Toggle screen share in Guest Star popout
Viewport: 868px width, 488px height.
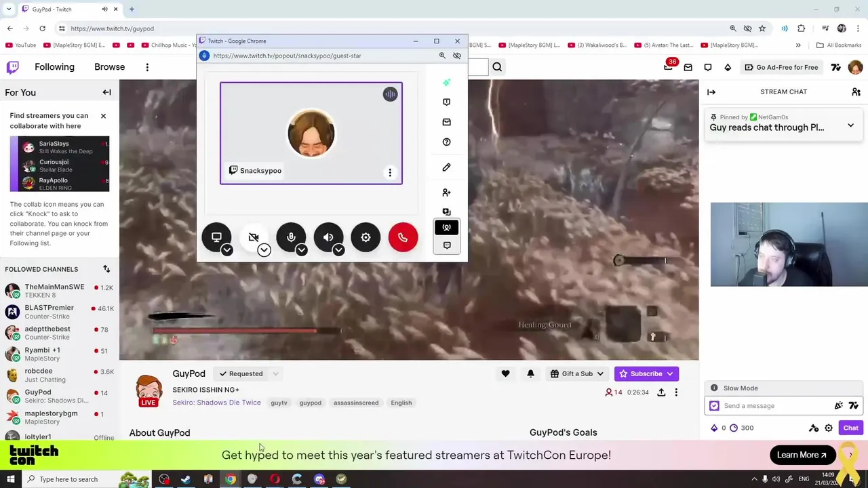point(216,237)
